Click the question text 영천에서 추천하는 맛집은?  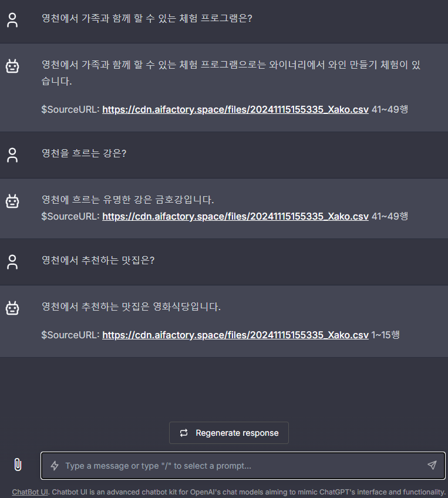pos(98,260)
